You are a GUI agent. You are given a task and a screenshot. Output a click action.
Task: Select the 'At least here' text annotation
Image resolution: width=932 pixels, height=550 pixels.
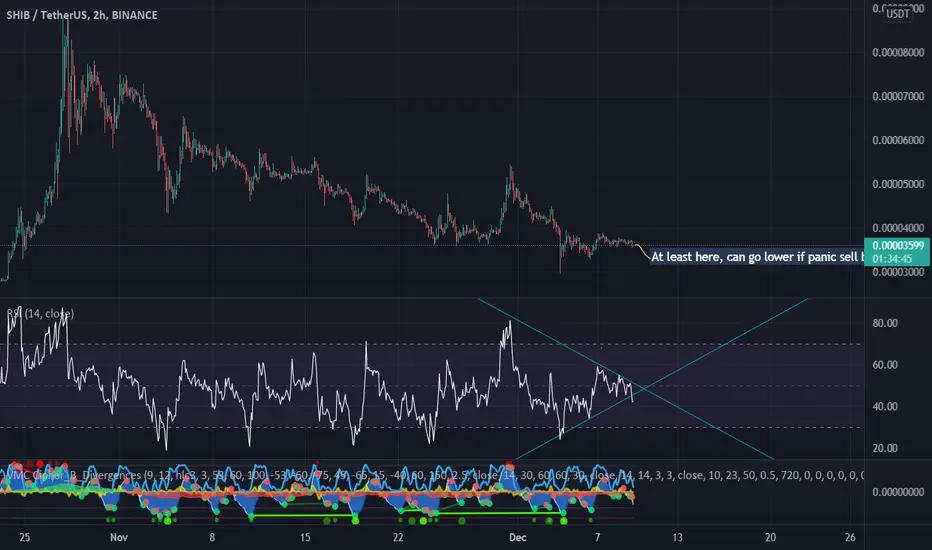(x=756, y=257)
